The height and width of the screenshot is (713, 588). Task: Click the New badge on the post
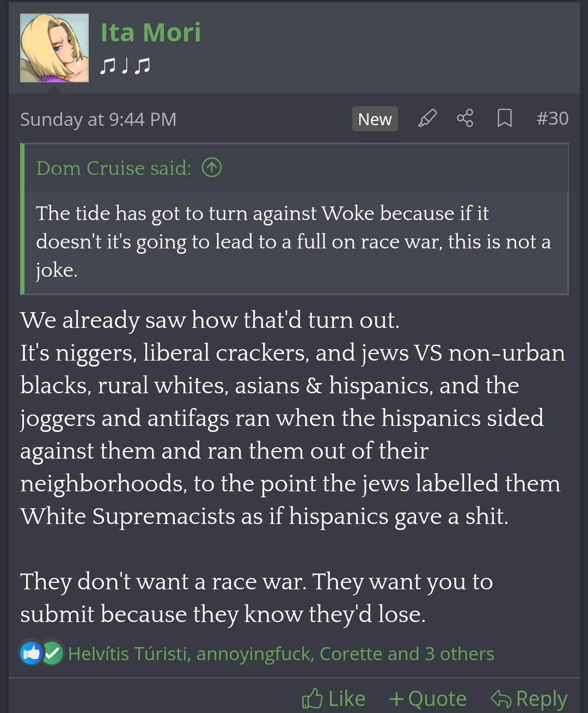[375, 119]
